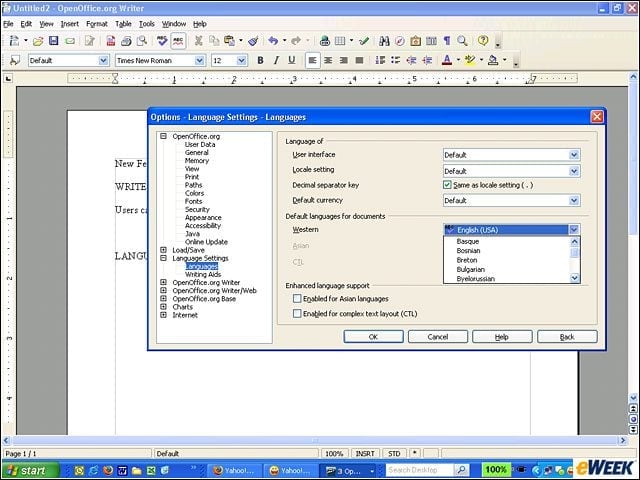This screenshot has width=640, height=480.
Task: Open the Navigator compass icon
Action: (x=400, y=41)
